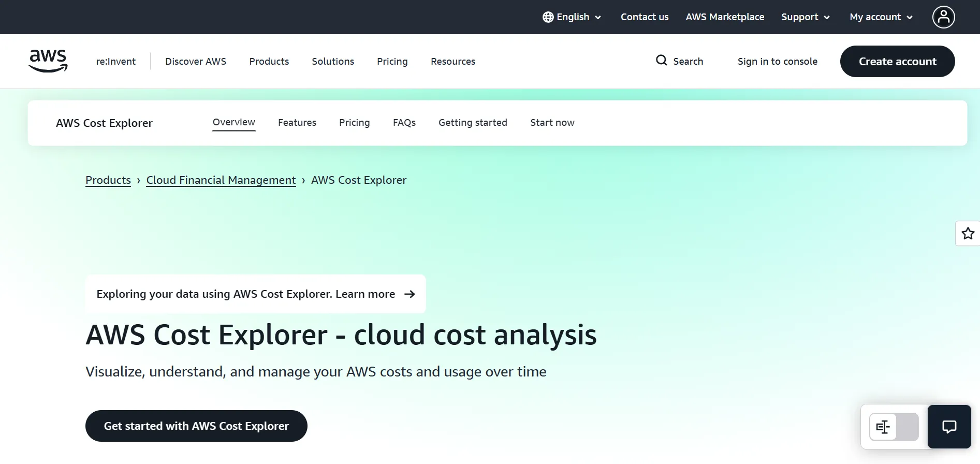Click the AWS Cost Explorer breadcrumb text

pos(359,180)
